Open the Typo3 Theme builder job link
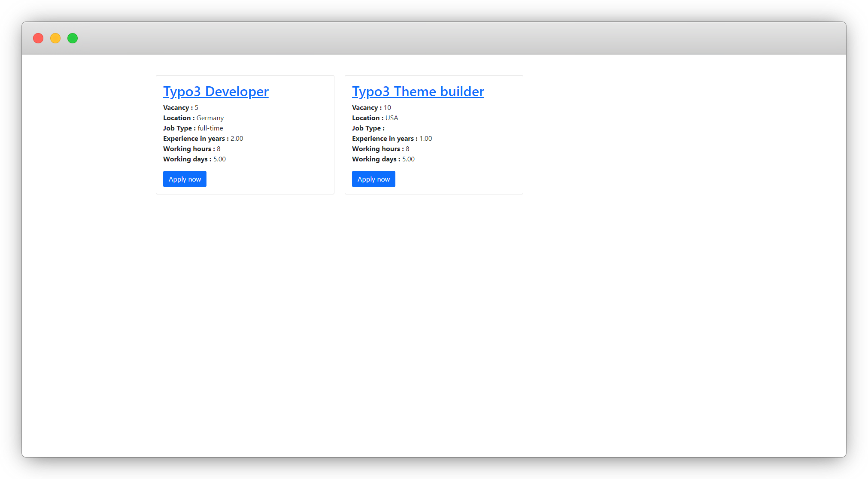The image size is (868, 479). click(x=418, y=91)
